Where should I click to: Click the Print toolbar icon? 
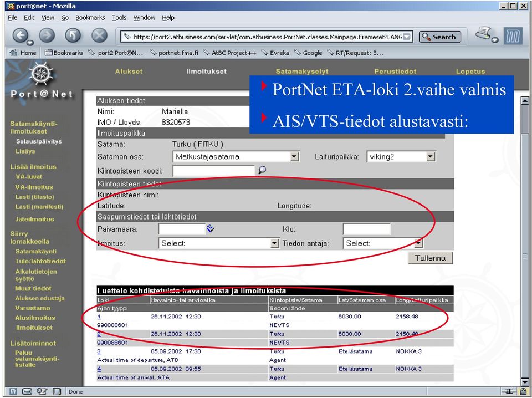click(x=483, y=33)
